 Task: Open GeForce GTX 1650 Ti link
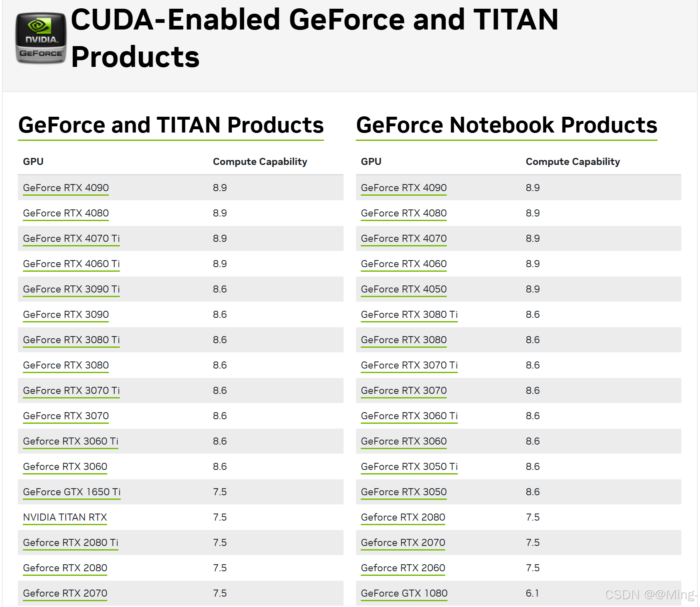click(72, 492)
